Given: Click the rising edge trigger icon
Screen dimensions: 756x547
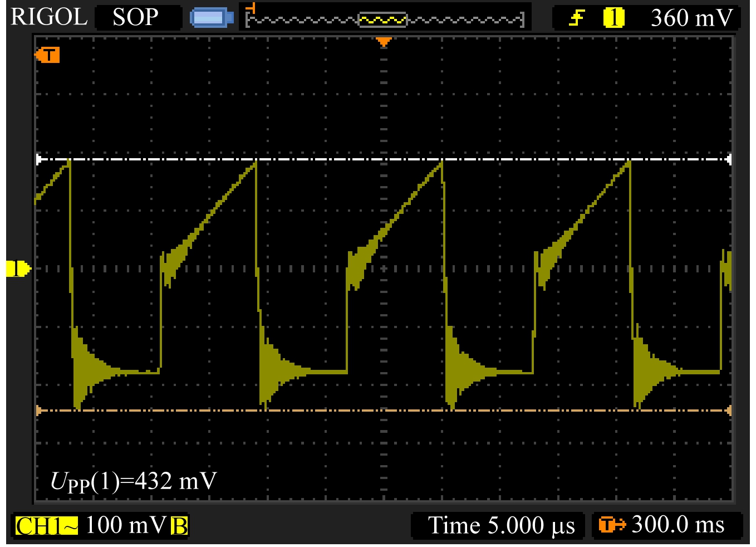Looking at the screenshot, I should [x=577, y=18].
